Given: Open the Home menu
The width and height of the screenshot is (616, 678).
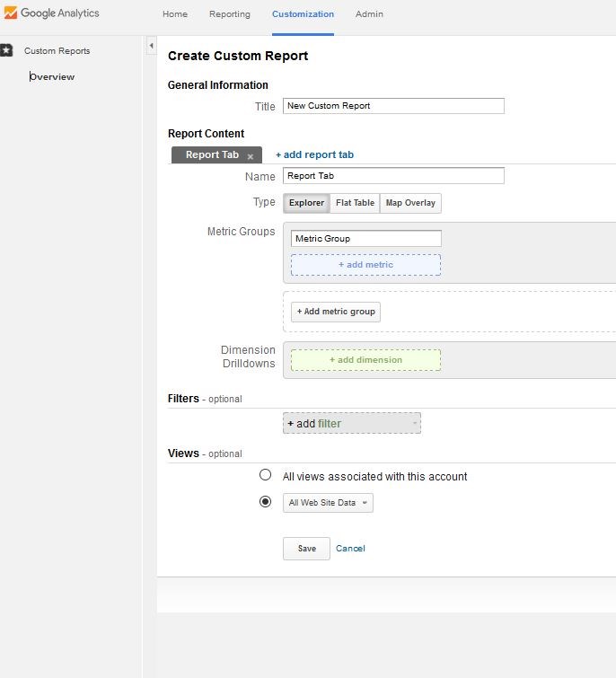Looking at the screenshot, I should (x=175, y=13).
